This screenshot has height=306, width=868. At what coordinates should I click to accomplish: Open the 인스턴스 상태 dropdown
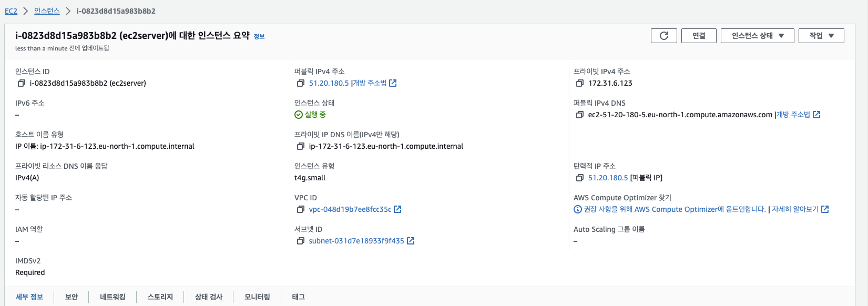pos(757,36)
